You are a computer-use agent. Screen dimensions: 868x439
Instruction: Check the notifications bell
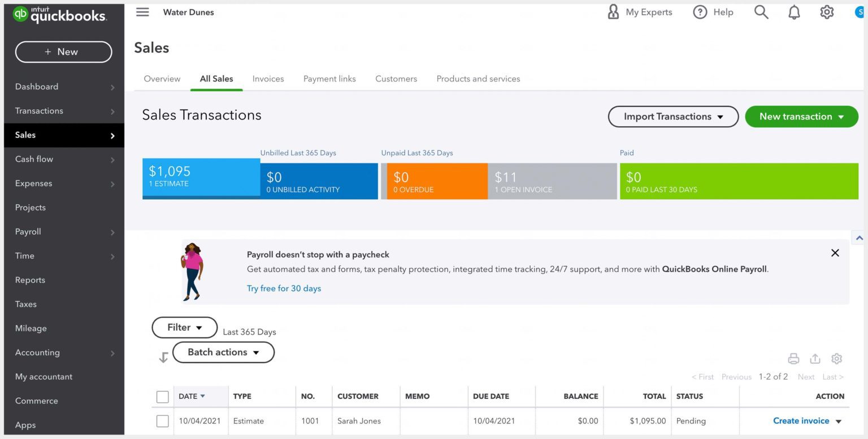pos(793,12)
